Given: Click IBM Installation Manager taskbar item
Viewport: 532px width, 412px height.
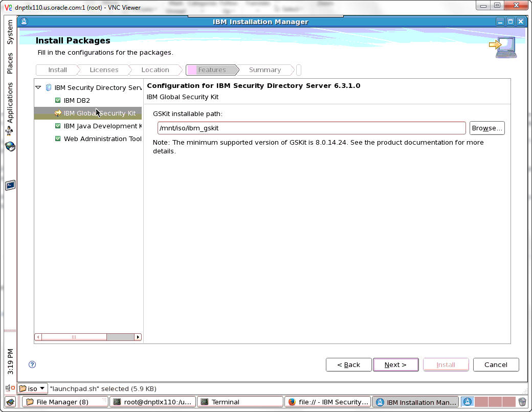Looking at the screenshot, I should pyautogui.click(x=415, y=402).
